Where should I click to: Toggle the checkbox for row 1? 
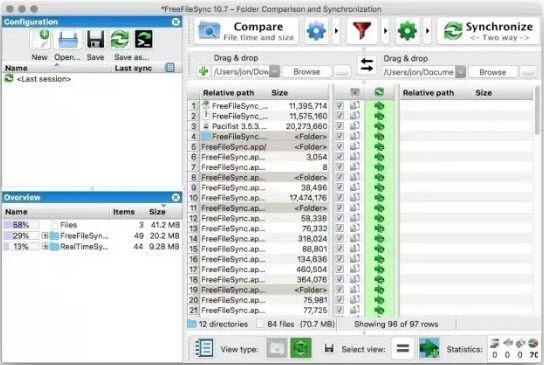tap(340, 105)
